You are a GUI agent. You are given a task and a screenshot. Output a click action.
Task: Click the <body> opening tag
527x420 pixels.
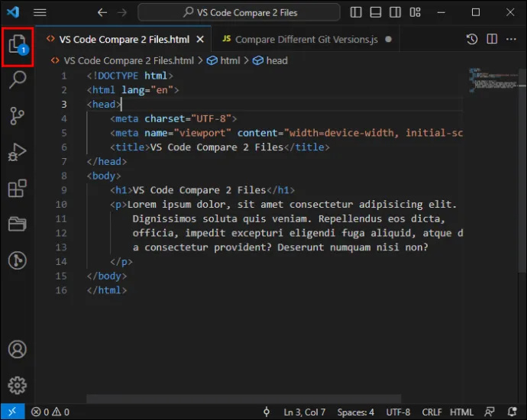click(104, 176)
